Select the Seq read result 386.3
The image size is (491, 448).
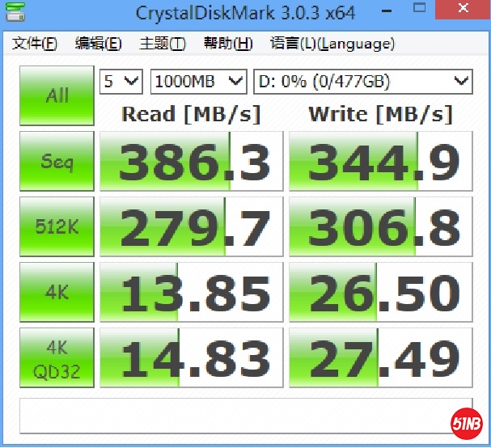coord(192,162)
